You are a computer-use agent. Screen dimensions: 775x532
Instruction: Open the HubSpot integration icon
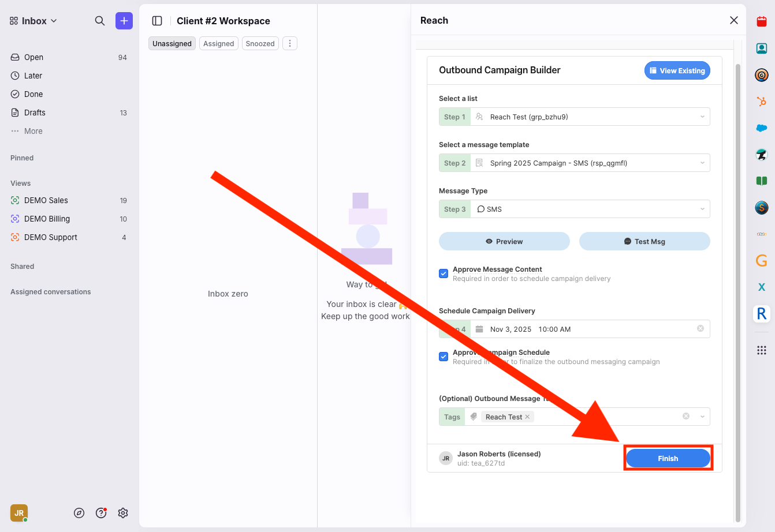(x=762, y=102)
